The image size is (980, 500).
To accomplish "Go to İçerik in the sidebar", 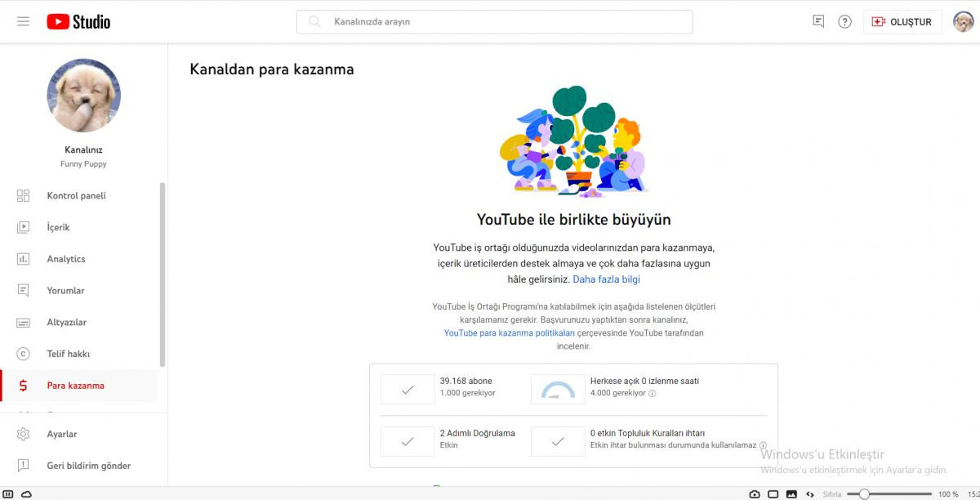I will coord(79,227).
